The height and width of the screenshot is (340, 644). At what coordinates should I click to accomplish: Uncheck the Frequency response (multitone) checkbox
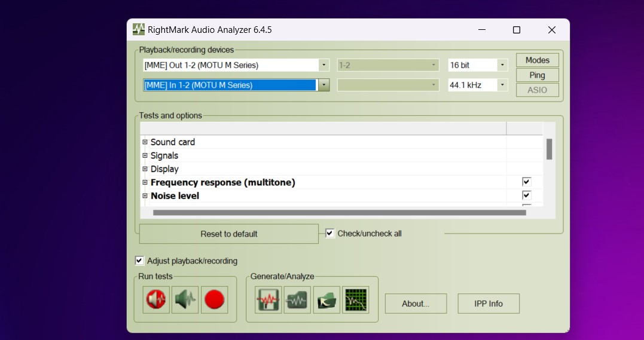coord(527,182)
